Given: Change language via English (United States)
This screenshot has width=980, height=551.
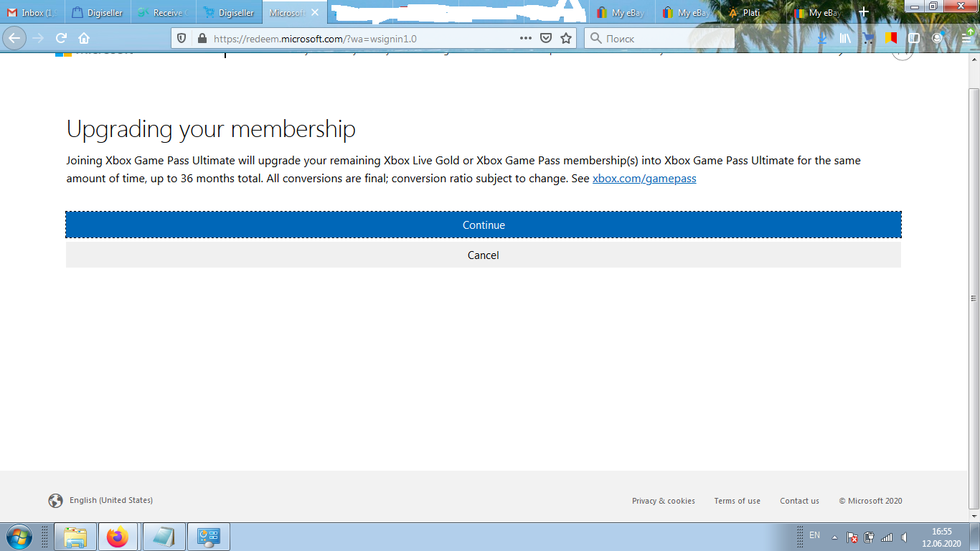Looking at the screenshot, I should tap(111, 500).
